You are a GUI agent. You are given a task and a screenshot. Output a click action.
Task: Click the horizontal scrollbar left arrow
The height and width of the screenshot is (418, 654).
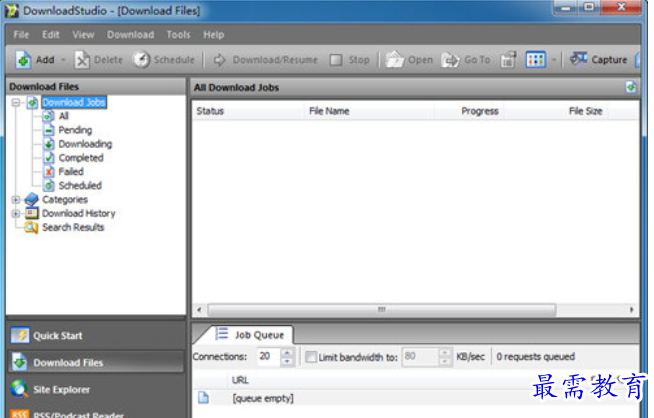(x=199, y=310)
